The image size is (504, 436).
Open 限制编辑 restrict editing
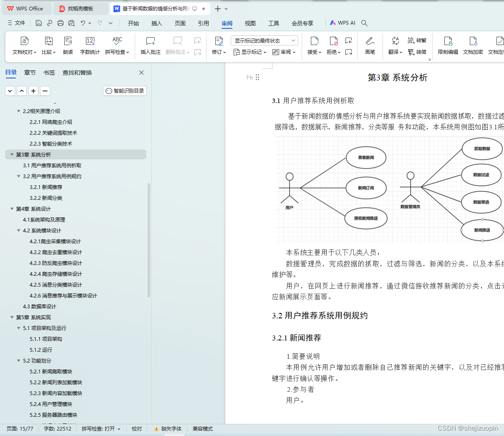click(448, 46)
